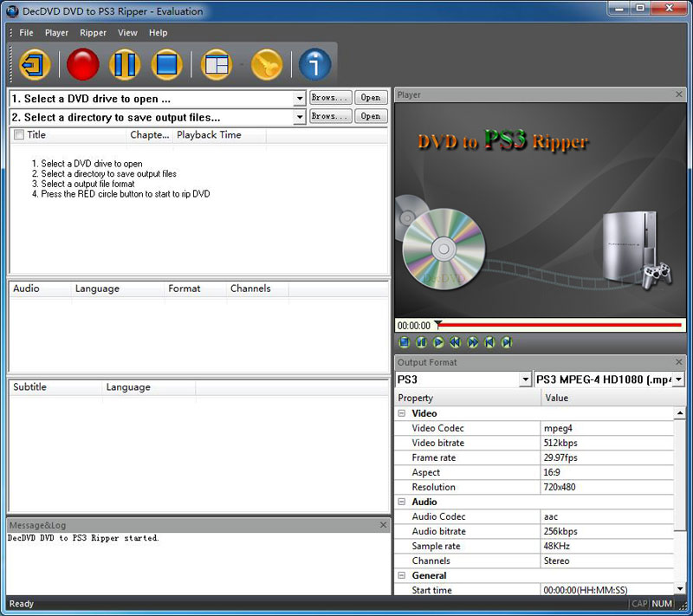Collapse the Audio property group

[402, 502]
